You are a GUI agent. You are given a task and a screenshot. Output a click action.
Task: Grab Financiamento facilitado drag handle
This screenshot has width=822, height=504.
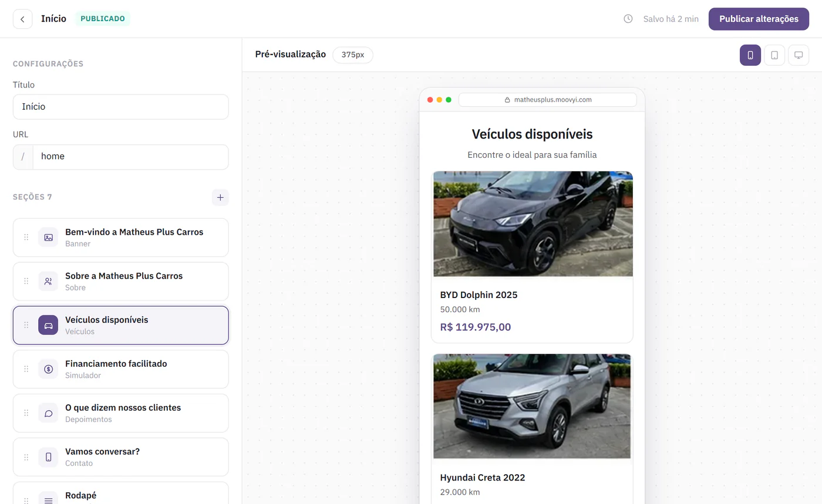[x=26, y=369]
